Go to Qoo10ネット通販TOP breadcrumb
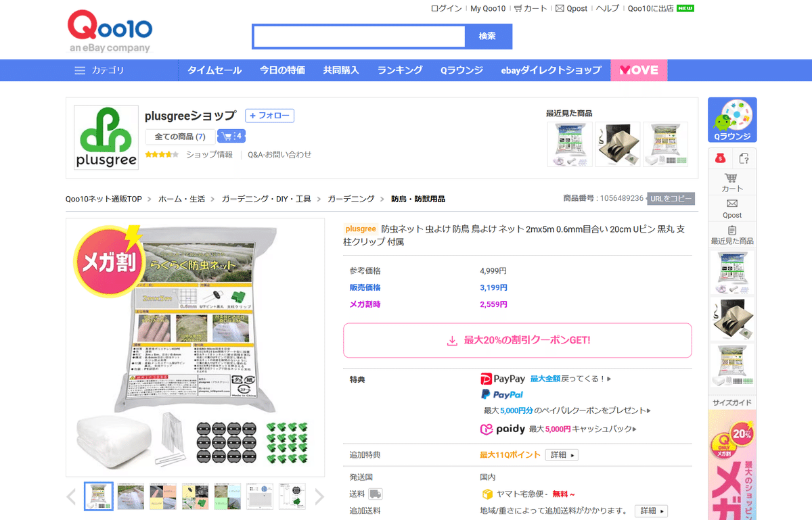Image resolution: width=812 pixels, height=520 pixels. (104, 199)
